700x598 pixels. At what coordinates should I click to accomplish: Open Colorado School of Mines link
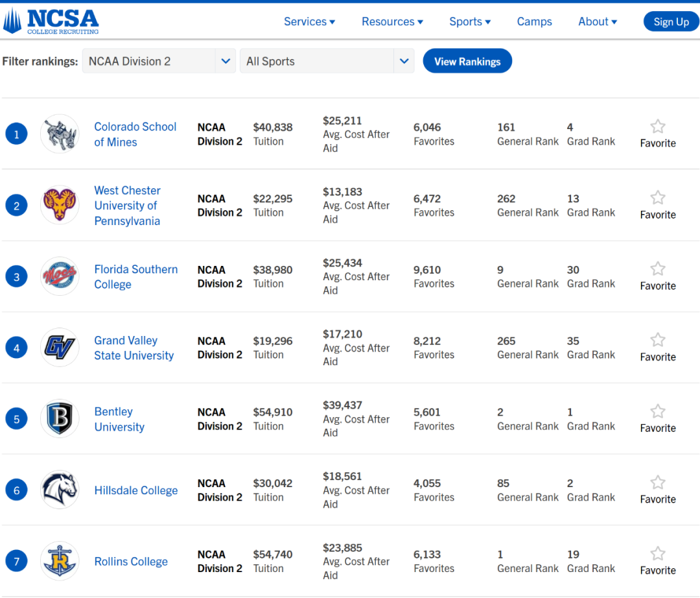[x=135, y=134]
